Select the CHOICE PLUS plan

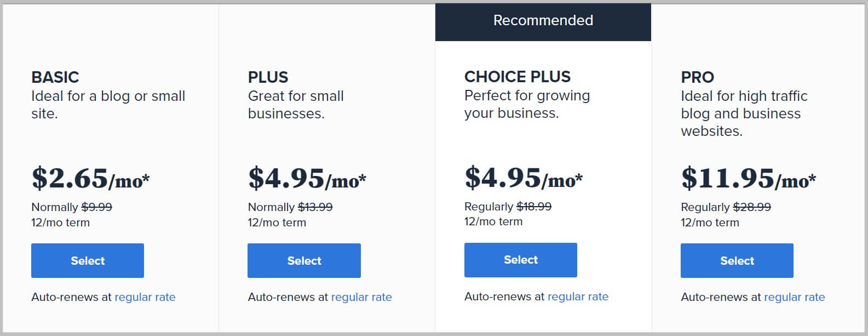520,260
